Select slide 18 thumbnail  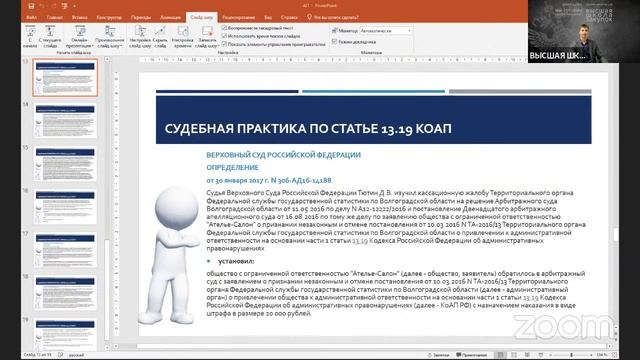[x=65, y=293]
